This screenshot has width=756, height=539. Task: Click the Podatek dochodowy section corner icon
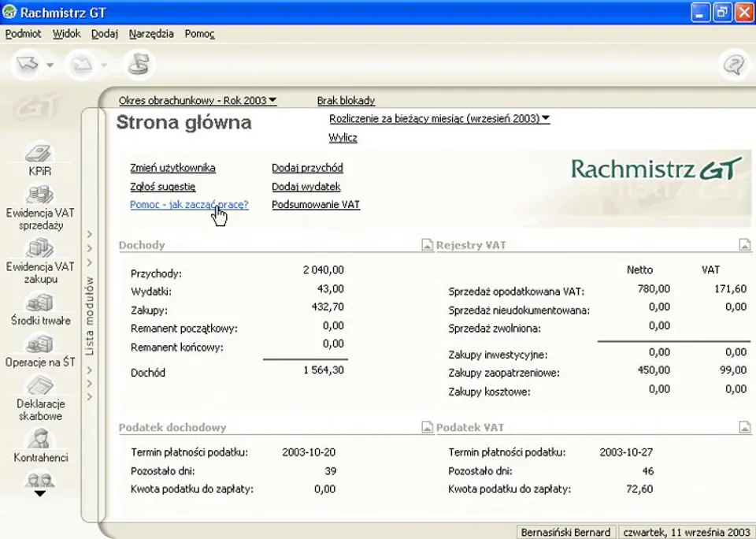tap(427, 427)
